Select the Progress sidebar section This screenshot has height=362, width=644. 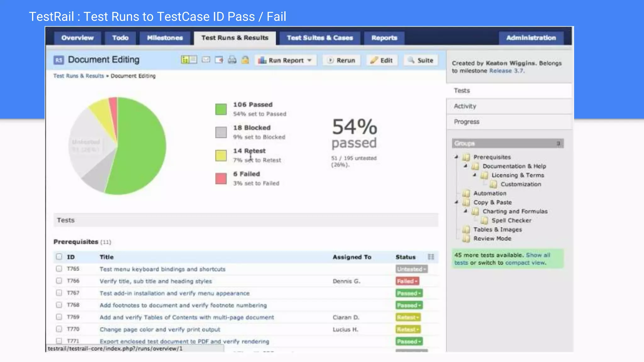point(509,122)
